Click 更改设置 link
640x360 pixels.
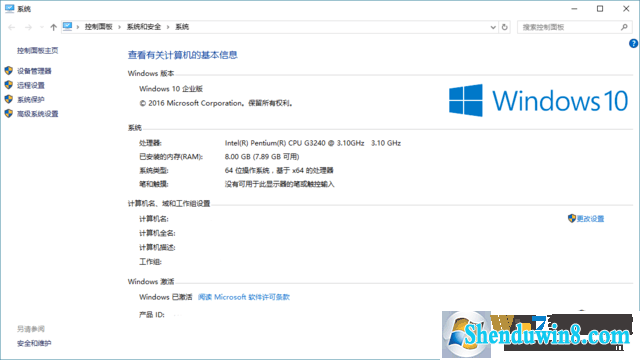[x=590, y=219]
